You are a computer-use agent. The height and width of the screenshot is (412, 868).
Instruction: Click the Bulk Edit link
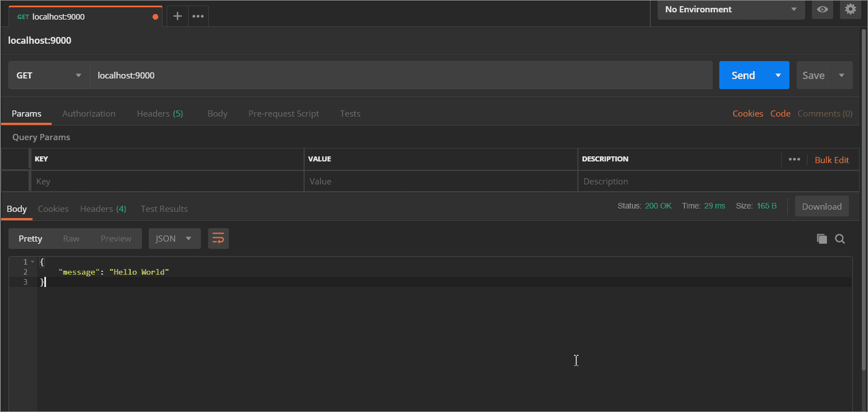point(832,160)
